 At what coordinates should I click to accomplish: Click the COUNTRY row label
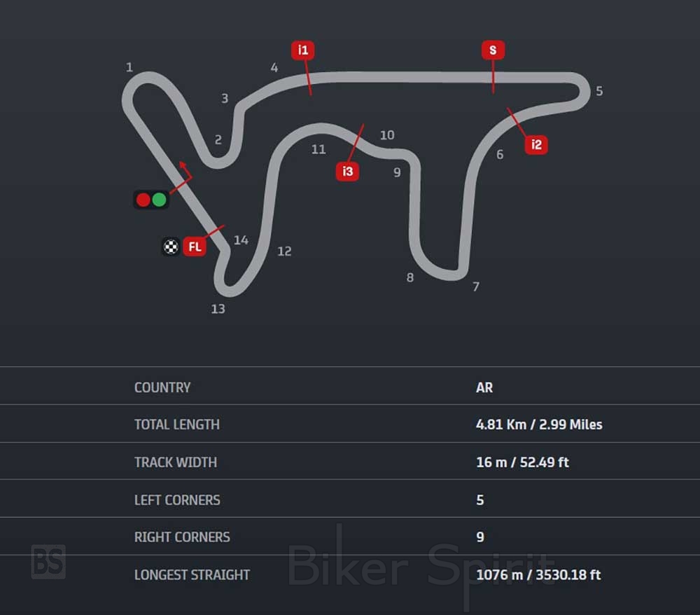(162, 387)
